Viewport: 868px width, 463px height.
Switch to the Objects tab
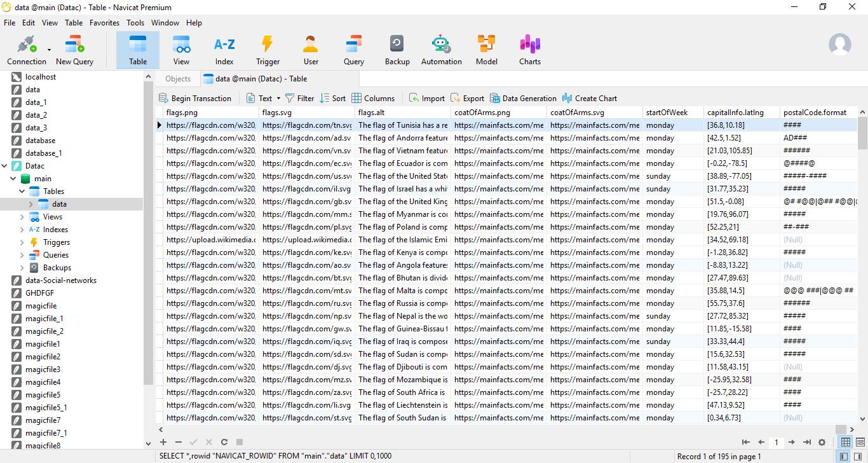(x=177, y=79)
